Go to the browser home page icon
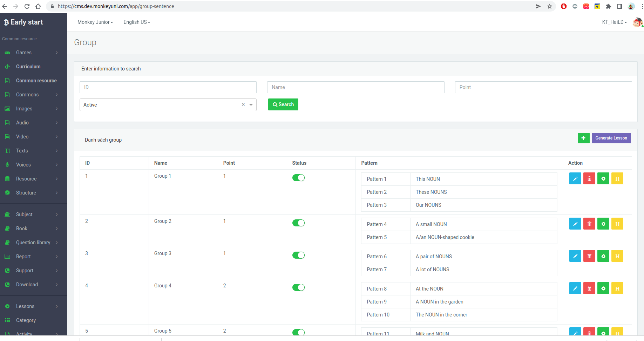The height and width of the screenshot is (341, 644). tap(38, 6)
